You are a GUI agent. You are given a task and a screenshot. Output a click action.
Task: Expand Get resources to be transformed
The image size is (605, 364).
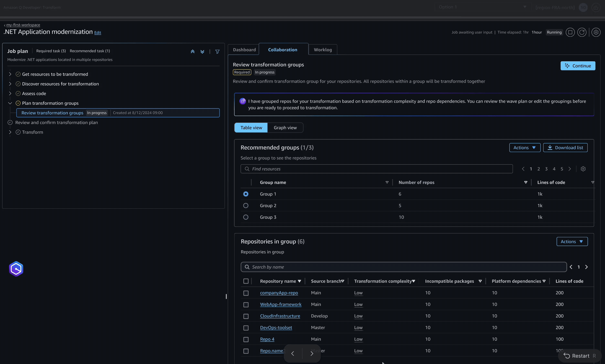coord(10,74)
